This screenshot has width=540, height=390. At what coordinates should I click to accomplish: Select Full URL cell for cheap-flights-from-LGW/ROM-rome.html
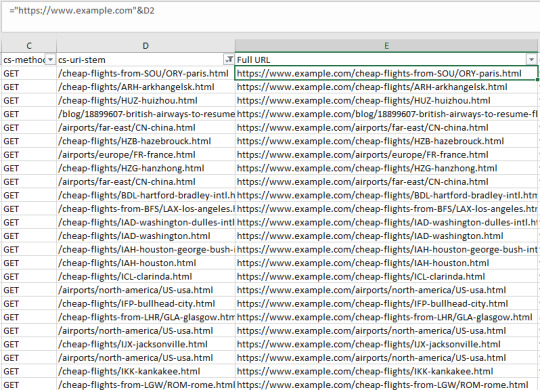coord(386,384)
